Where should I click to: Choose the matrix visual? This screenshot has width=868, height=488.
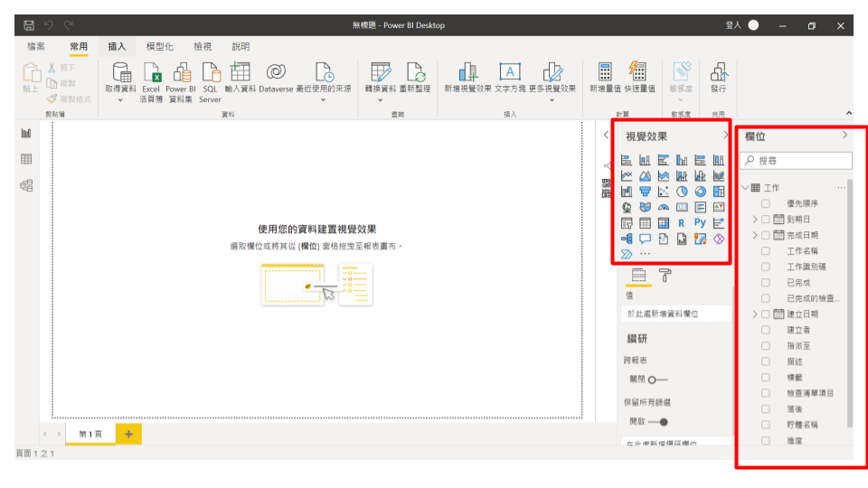(x=663, y=223)
